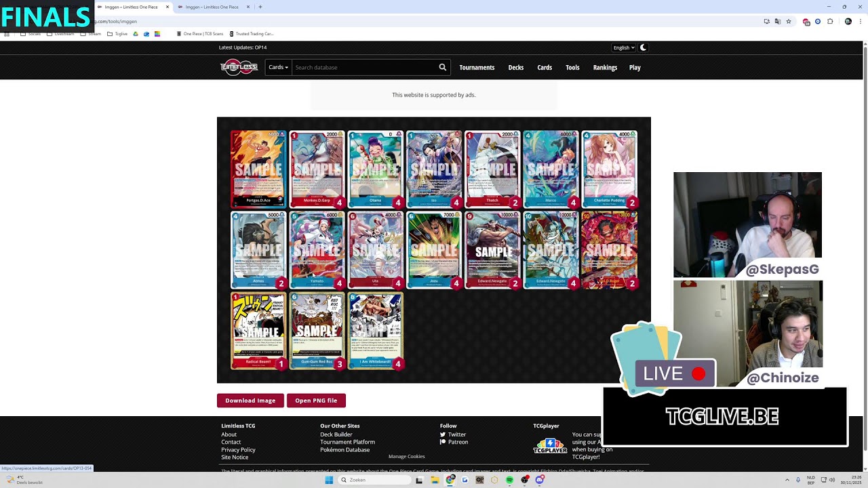Click the Patreon follow link

[x=454, y=442]
